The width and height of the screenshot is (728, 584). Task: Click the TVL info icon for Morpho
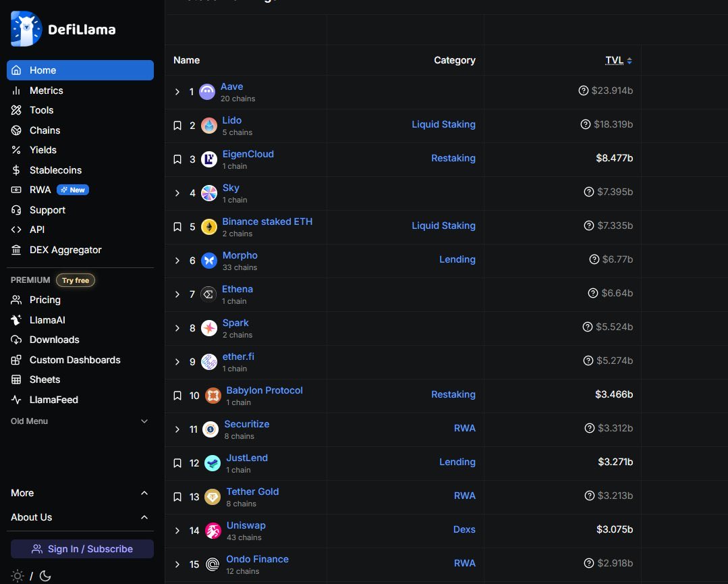[594, 259]
